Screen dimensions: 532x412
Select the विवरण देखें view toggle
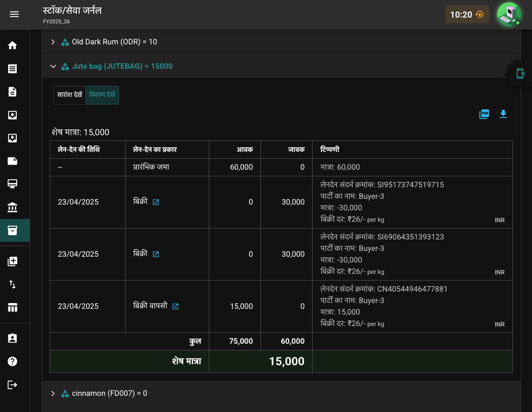tap(102, 95)
